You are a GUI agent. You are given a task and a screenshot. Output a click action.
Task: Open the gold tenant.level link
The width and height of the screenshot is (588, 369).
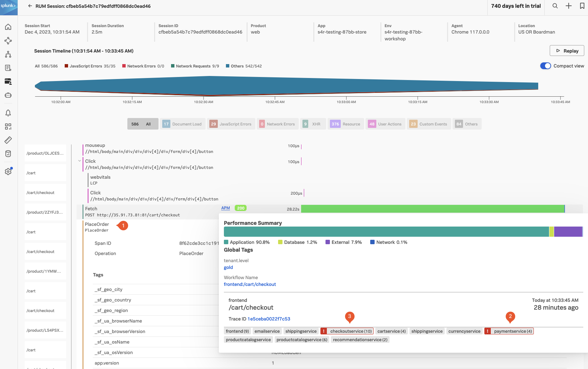click(x=228, y=267)
